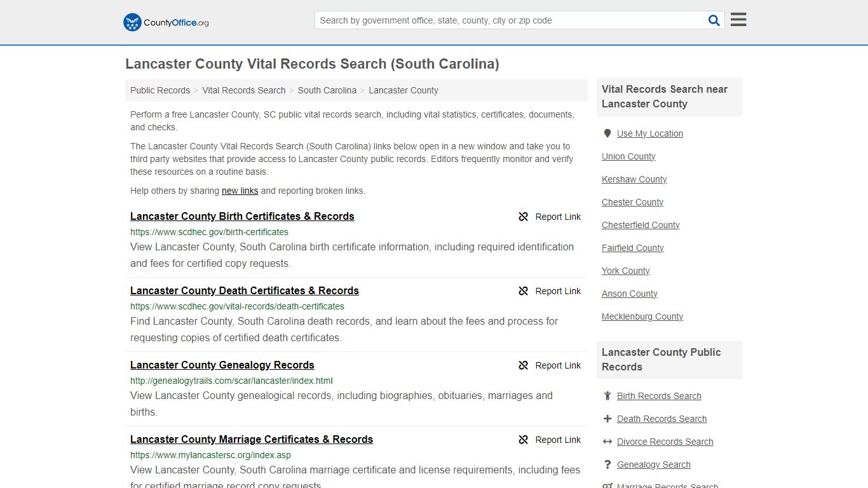Click Report Link for Genealogy Records
The width and height of the screenshot is (868, 488).
pos(558,365)
